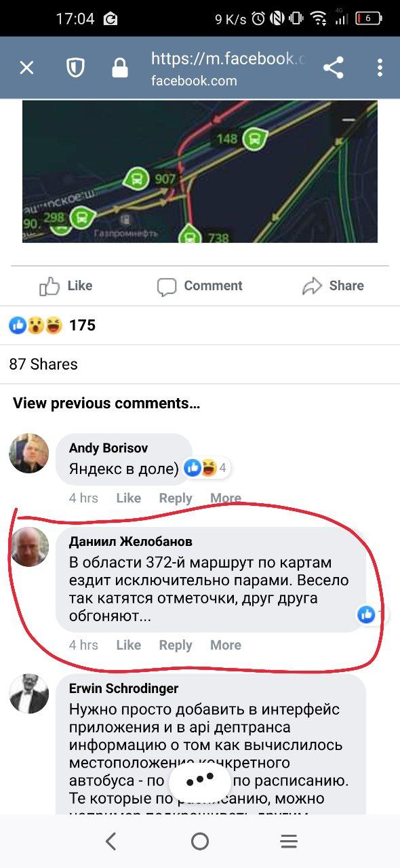Tap the share icon in browser toolbar
The height and width of the screenshot is (868, 400).
(333, 68)
